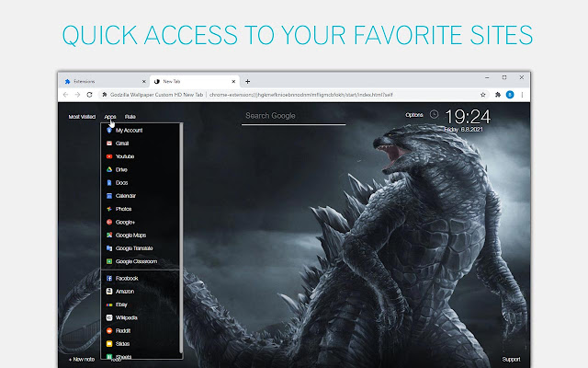Open Facebook entry in apps list
The image size is (588, 368).
(127, 278)
